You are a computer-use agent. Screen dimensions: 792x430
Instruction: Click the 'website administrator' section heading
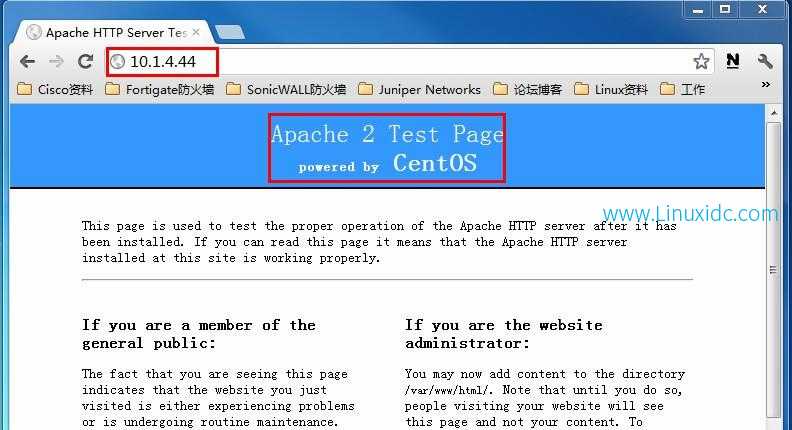pos(504,334)
